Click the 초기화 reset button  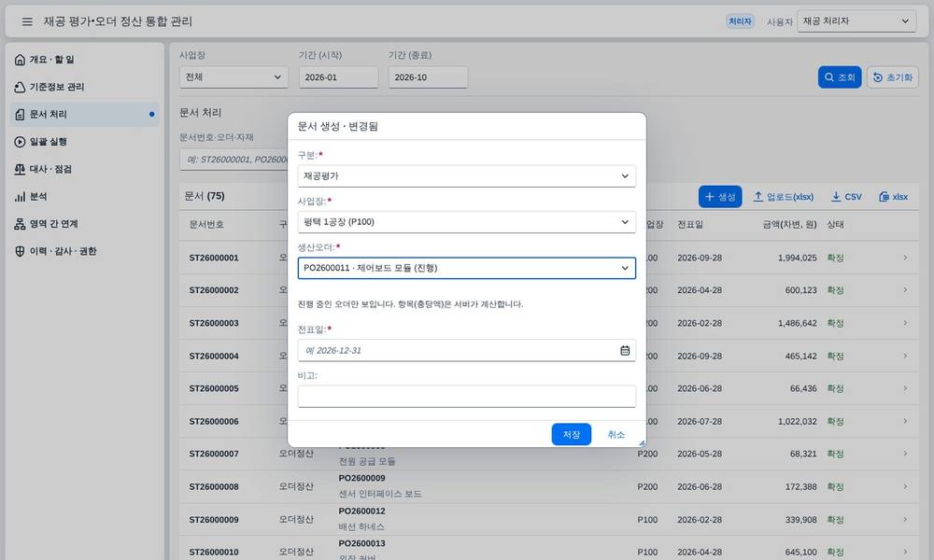pyautogui.click(x=892, y=77)
